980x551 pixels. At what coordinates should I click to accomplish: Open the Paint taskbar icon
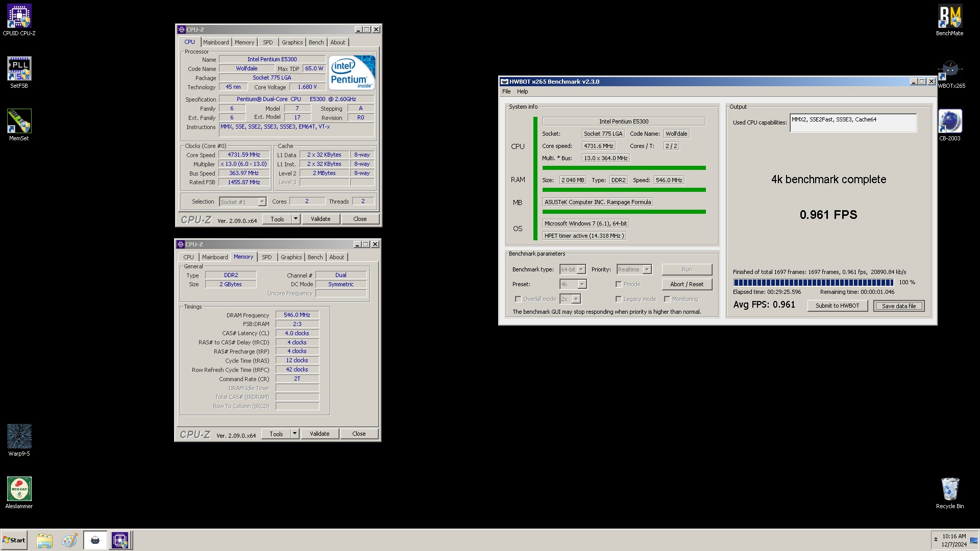click(x=69, y=540)
